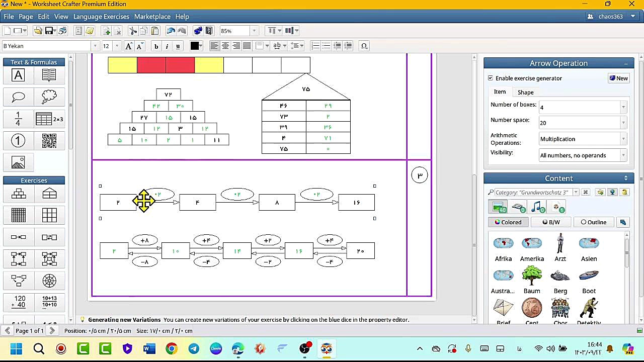644x362 pixels.
Task: Cut the selected item
Action: (x=133, y=31)
